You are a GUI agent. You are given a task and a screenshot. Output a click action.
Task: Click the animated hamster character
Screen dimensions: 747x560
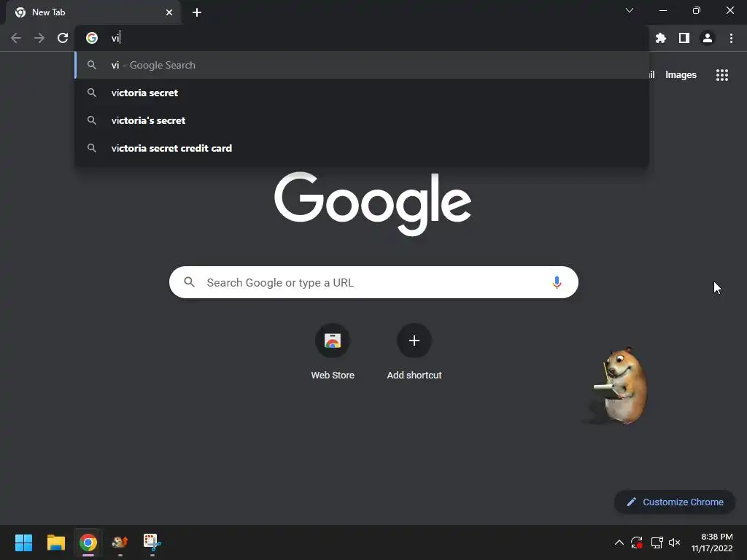[619, 386]
